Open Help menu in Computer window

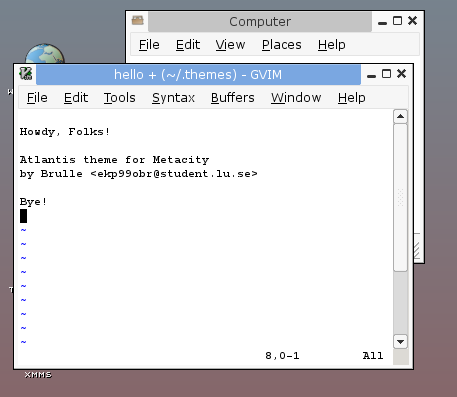(x=332, y=45)
